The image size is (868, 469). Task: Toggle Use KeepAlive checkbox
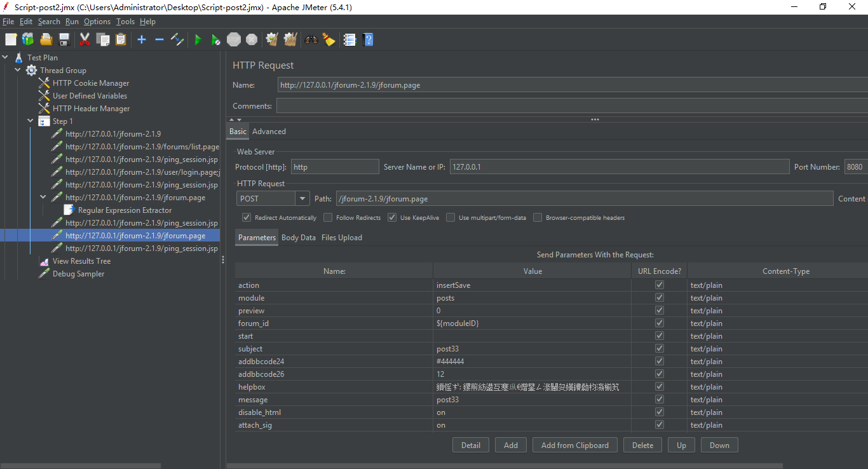[392, 217]
